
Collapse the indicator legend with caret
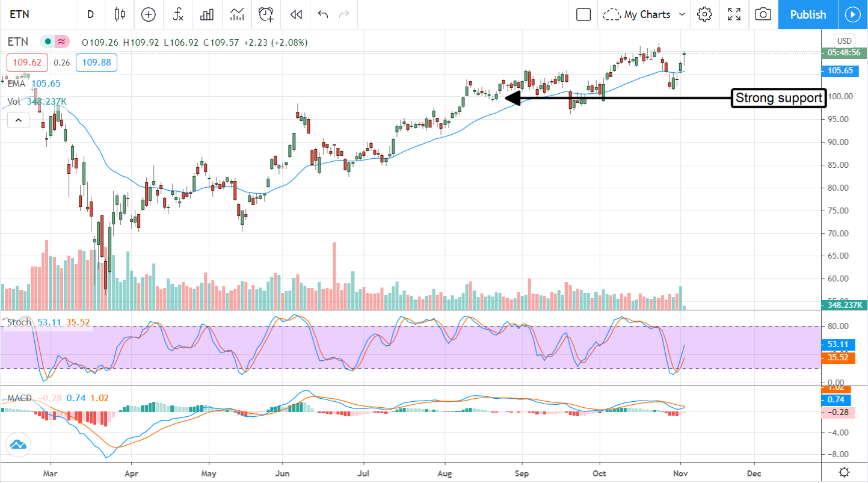click(x=18, y=121)
